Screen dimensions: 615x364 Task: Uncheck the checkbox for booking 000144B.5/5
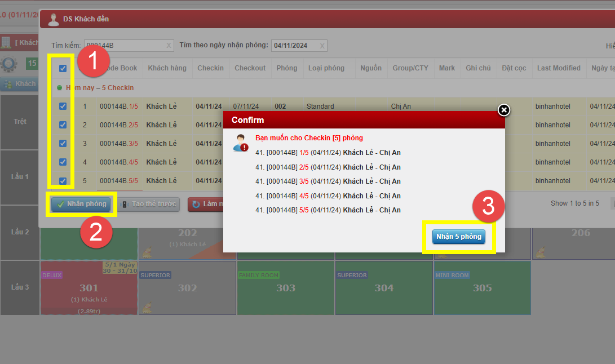click(63, 181)
